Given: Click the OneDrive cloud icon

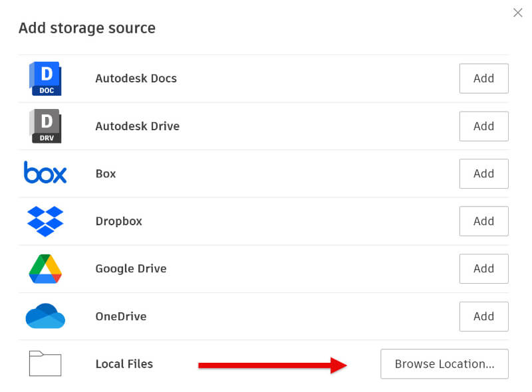Looking at the screenshot, I should [x=45, y=316].
